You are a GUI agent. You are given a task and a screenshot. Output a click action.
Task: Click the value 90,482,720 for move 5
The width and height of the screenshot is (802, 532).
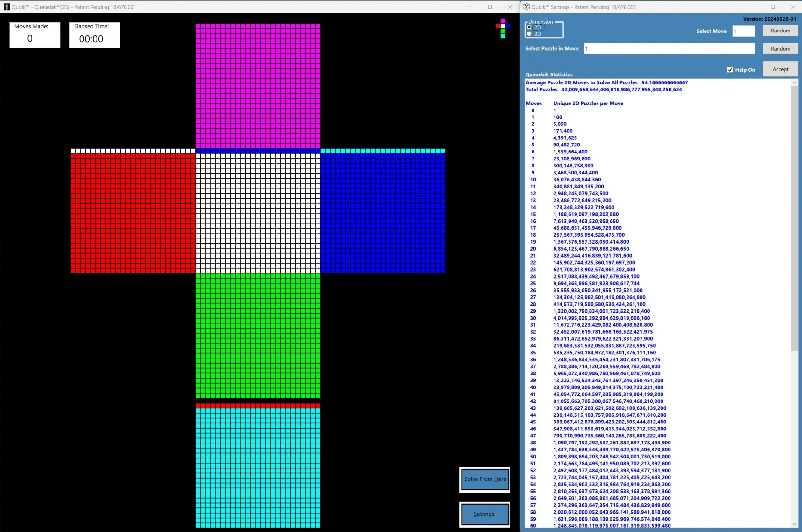pyautogui.click(x=566, y=145)
